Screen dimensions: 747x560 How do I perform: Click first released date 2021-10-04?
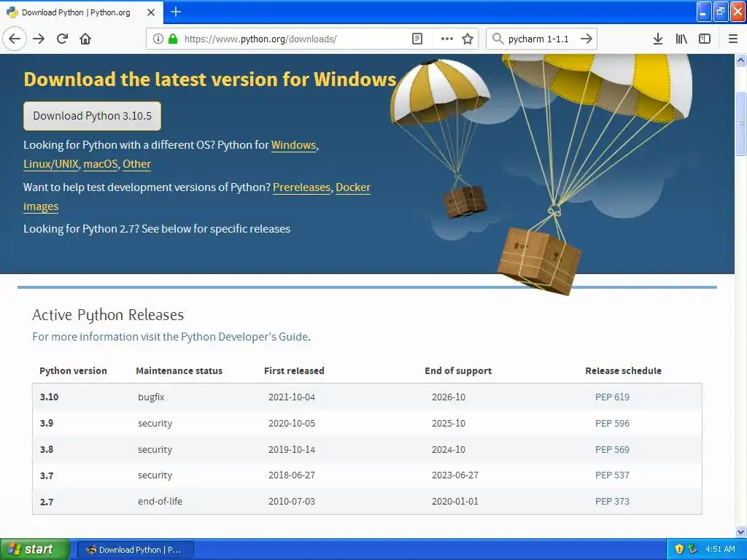pos(292,397)
